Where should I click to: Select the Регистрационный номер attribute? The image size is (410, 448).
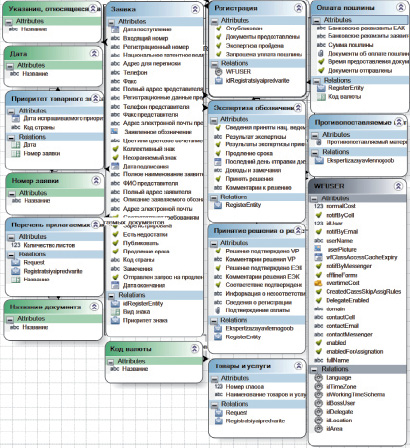(x=156, y=47)
